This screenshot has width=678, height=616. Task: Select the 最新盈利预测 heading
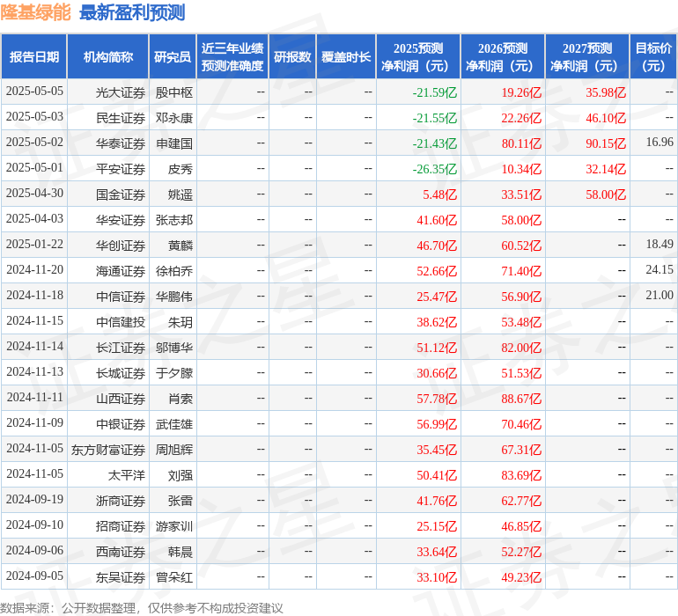pos(132,12)
